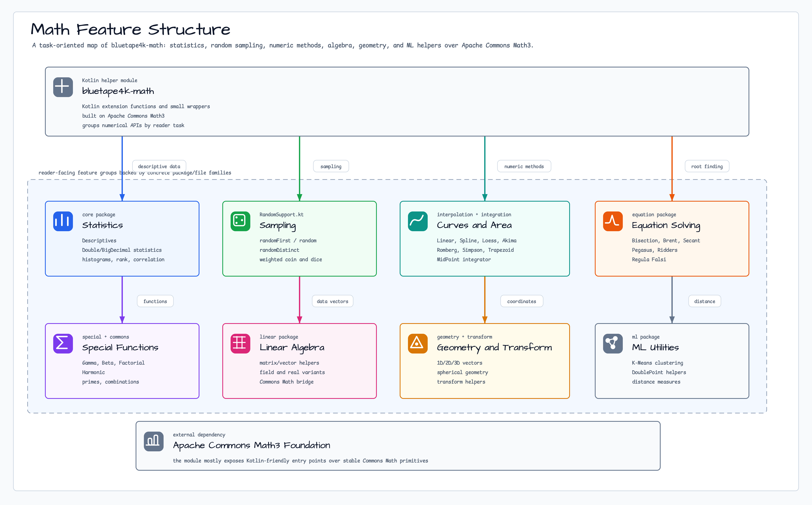This screenshot has width=812, height=505.
Task: Click the 'Statistics' card title
Action: coord(102,225)
